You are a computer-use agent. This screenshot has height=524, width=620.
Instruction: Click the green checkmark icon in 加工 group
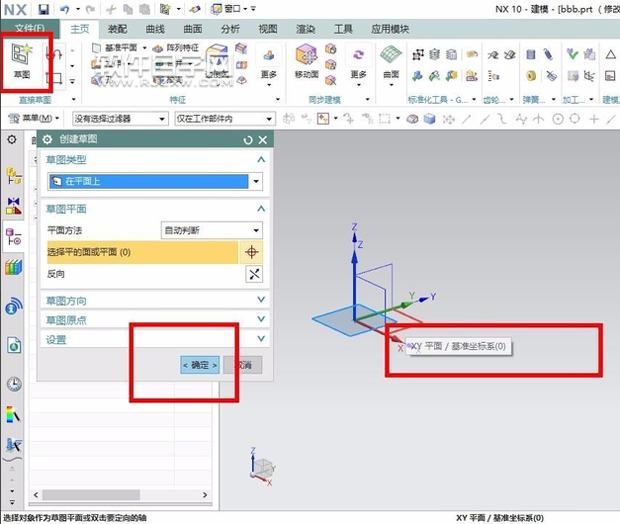[x=572, y=54]
